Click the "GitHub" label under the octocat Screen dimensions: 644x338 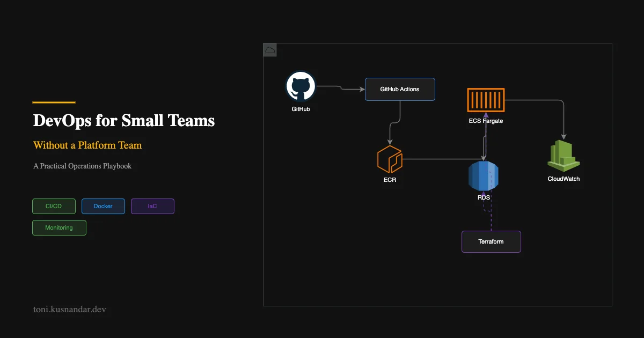click(x=301, y=109)
